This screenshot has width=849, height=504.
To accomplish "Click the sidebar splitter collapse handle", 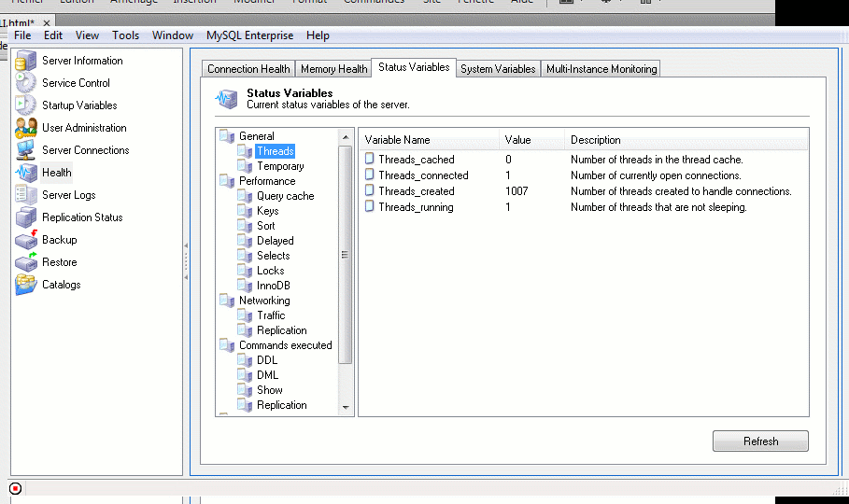I will click(186, 262).
